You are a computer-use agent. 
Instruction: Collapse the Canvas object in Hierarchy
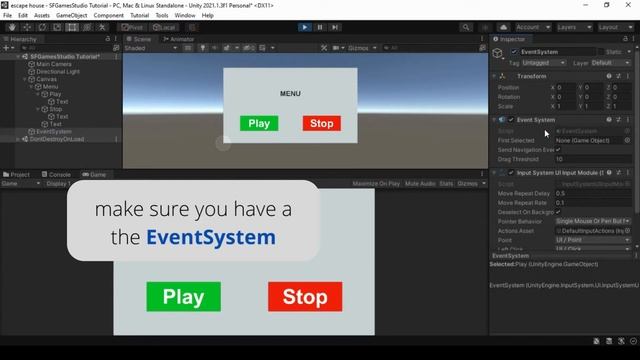point(25,79)
